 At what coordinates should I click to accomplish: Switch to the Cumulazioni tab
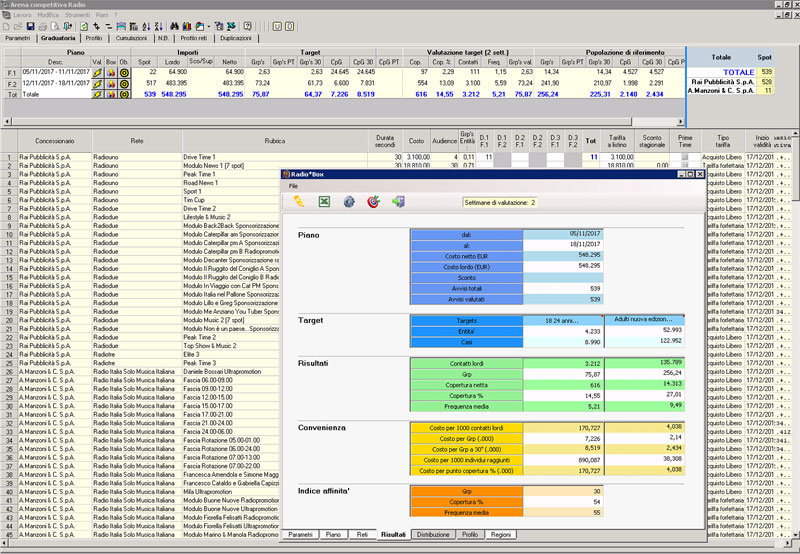tap(129, 37)
